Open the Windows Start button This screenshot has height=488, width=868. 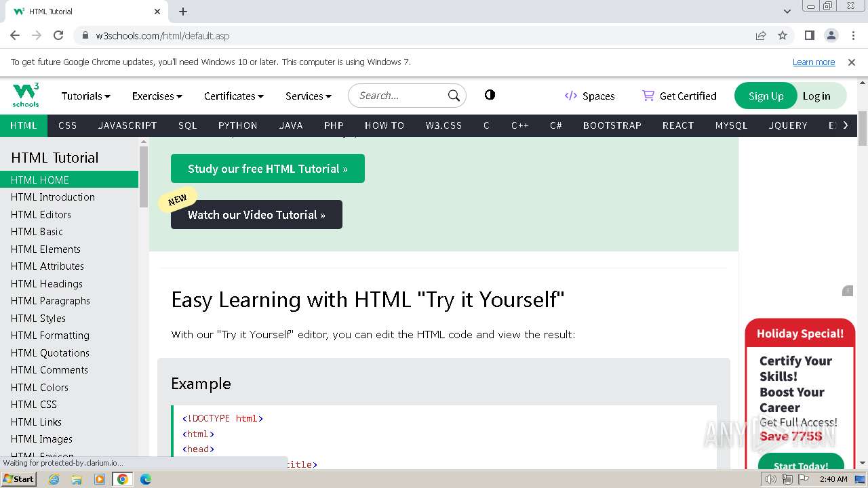click(x=19, y=479)
